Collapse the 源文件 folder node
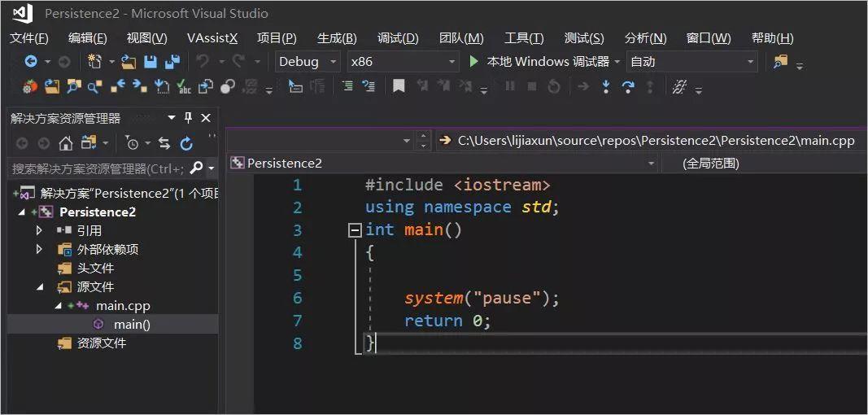The width and height of the screenshot is (868, 415). [39, 287]
